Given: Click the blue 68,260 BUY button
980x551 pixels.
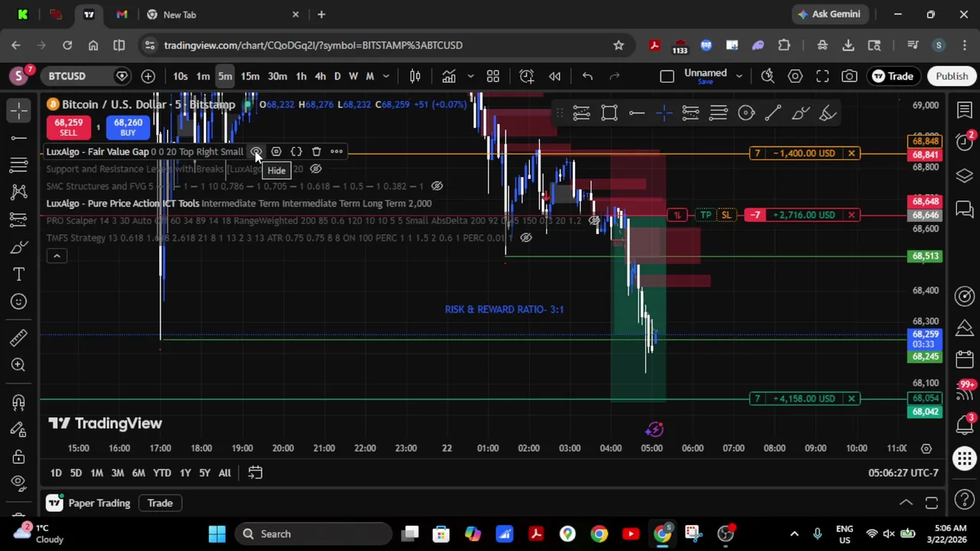Looking at the screenshot, I should pos(128,127).
